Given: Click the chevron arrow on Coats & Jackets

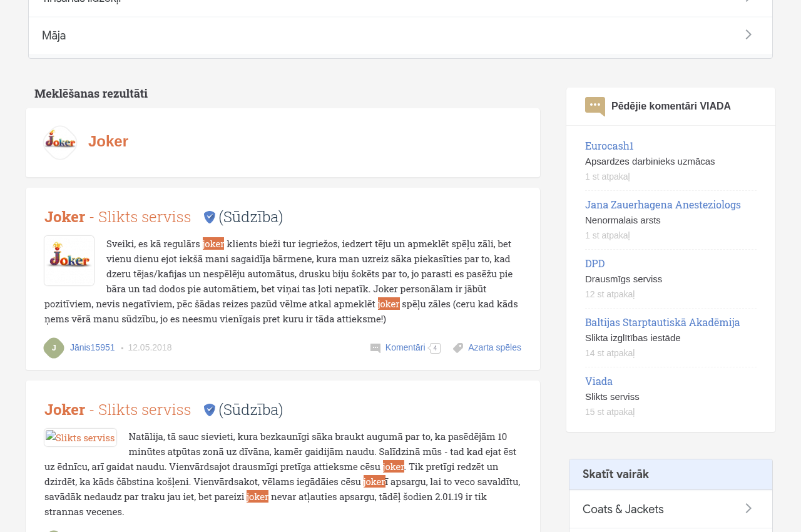Looking at the screenshot, I should (x=748, y=509).
